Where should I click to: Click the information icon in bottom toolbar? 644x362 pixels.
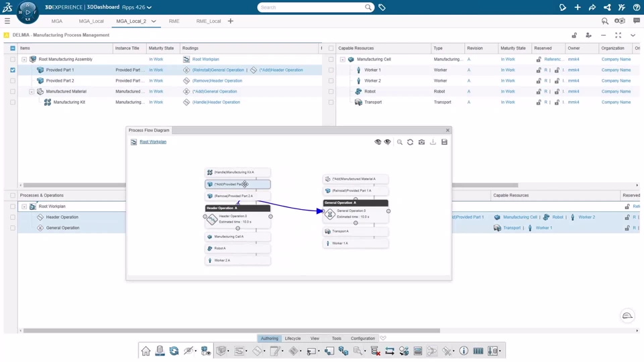pyautogui.click(x=464, y=351)
